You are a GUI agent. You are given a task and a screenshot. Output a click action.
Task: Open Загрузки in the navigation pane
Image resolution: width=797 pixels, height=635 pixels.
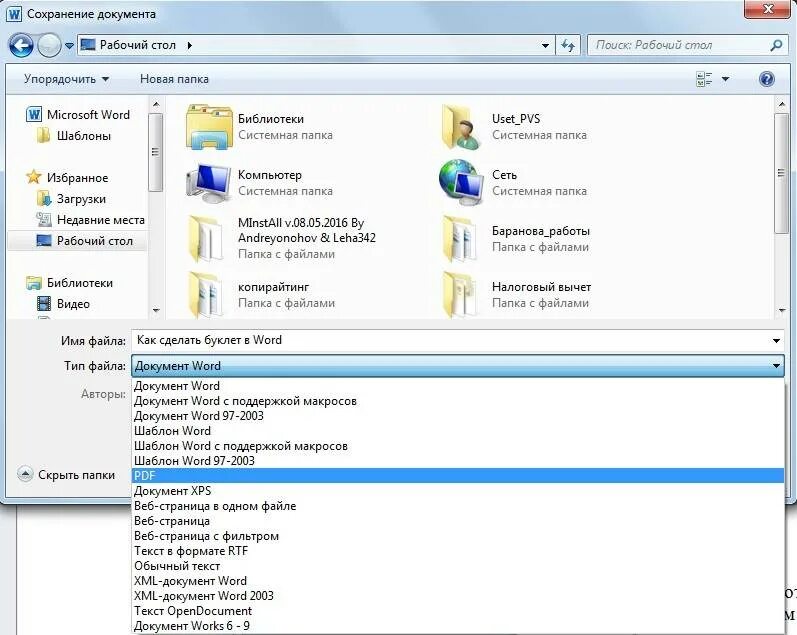pos(71,199)
